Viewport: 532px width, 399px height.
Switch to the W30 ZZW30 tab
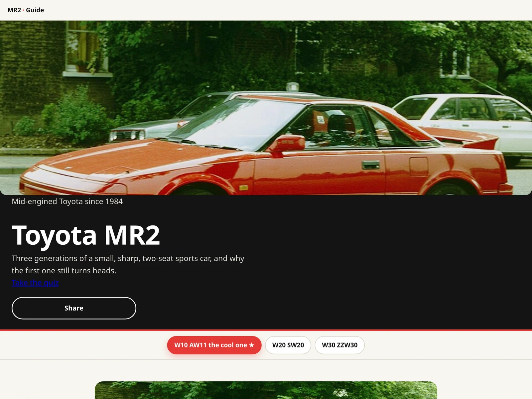(339, 345)
